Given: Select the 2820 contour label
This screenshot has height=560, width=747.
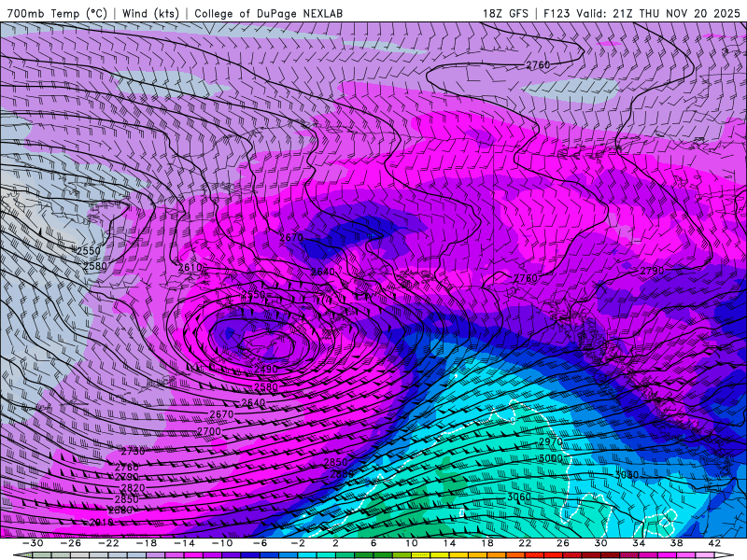Looking at the screenshot, I should [x=133, y=487].
